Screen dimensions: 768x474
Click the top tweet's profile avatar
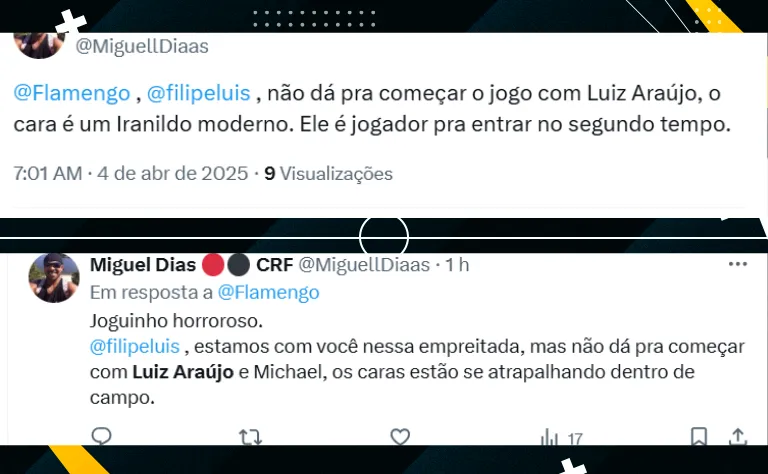click(39, 45)
